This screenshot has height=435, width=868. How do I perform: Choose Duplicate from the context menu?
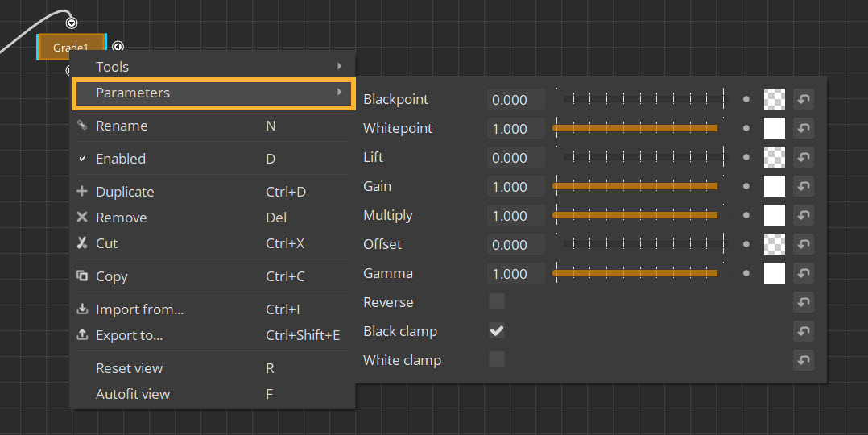tap(125, 192)
